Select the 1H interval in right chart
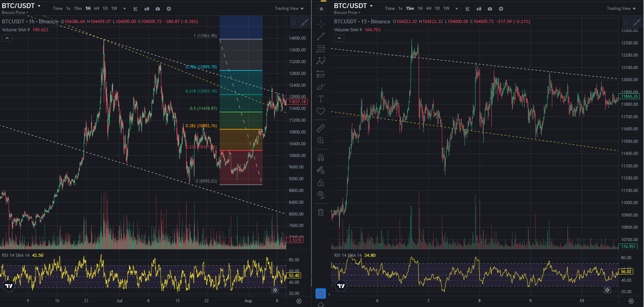The width and height of the screenshot is (644, 307). click(x=420, y=9)
